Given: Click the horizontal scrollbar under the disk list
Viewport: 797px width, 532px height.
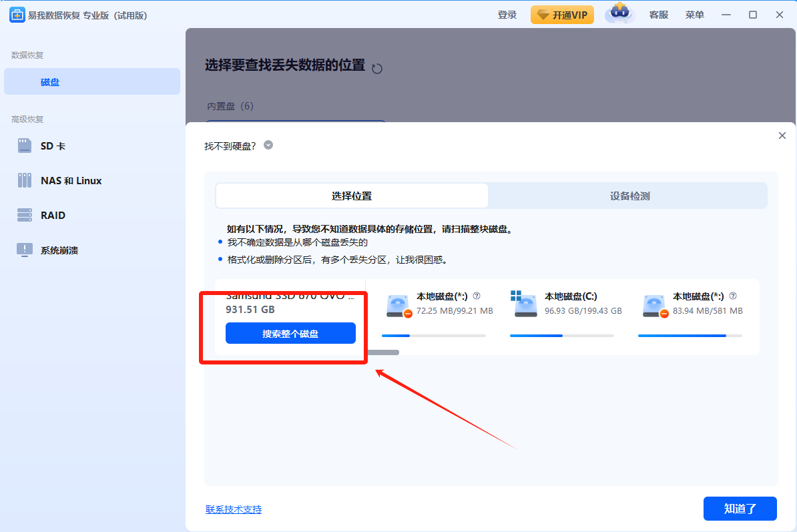Looking at the screenshot, I should pos(383,352).
